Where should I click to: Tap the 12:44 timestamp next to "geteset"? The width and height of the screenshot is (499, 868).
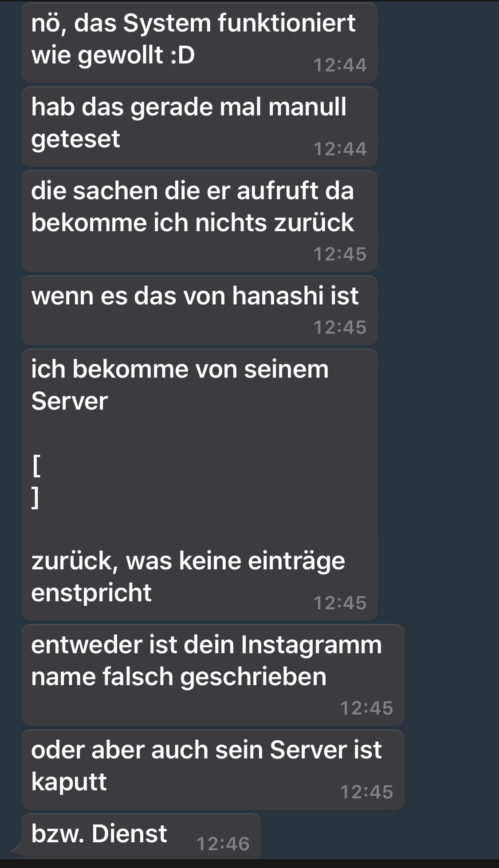pos(340,149)
